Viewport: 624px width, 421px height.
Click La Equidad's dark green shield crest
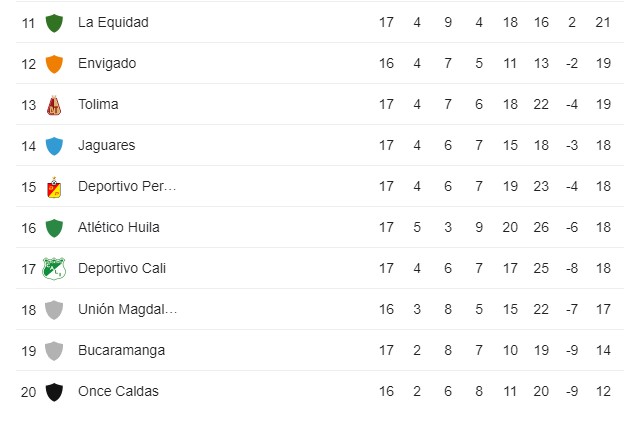click(x=54, y=23)
